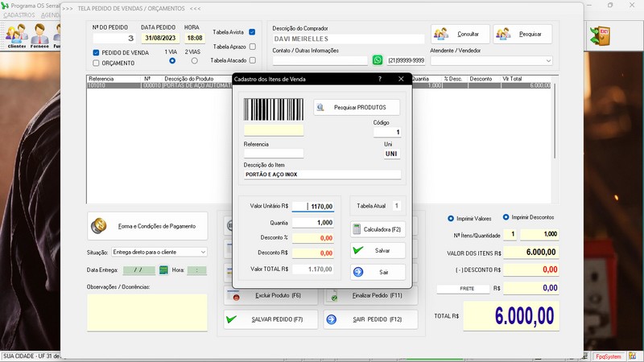The image size is (644, 362).
Task: Open calendar icon beside Data Entrega
Action: coord(164,270)
